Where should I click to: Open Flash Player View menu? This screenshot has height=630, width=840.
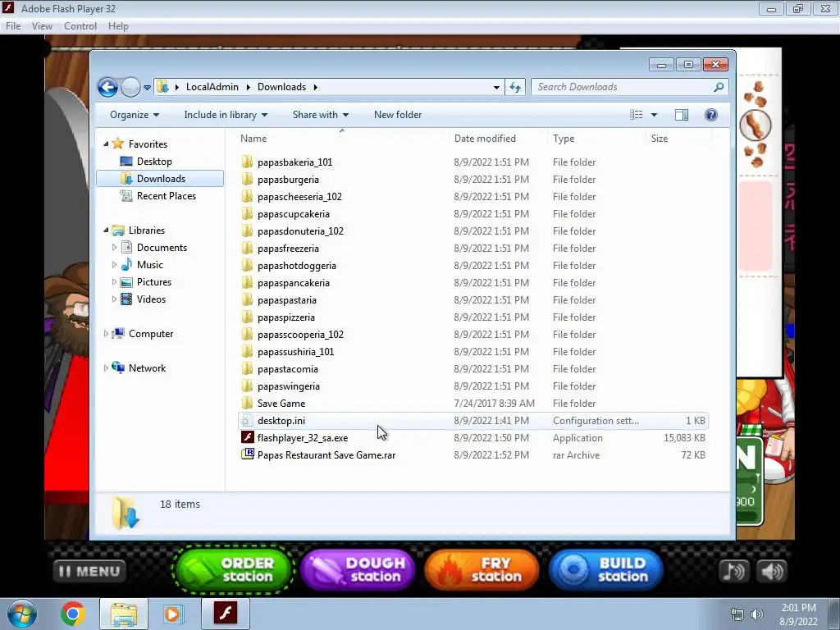point(42,26)
